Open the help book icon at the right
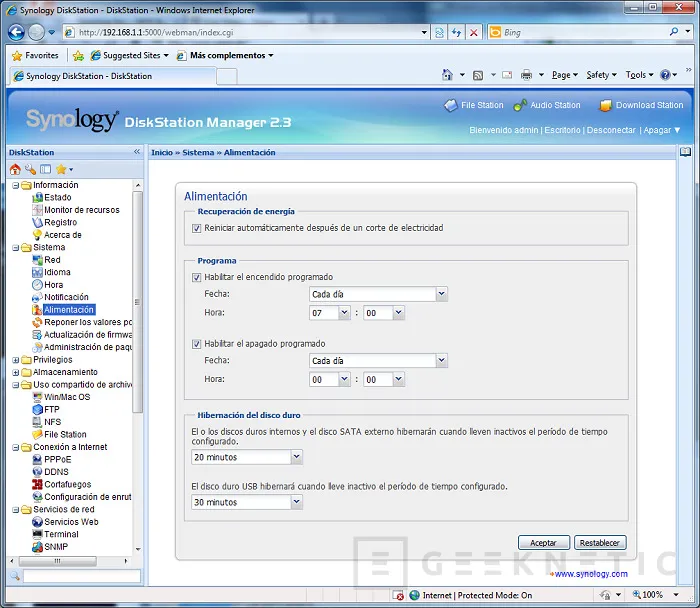The image size is (700, 608). pyautogui.click(x=685, y=152)
